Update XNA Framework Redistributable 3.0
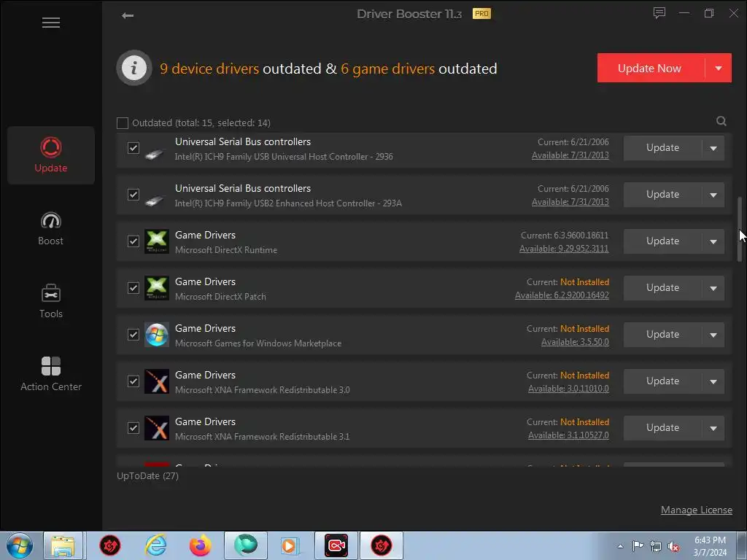The image size is (747, 560). [x=662, y=381]
